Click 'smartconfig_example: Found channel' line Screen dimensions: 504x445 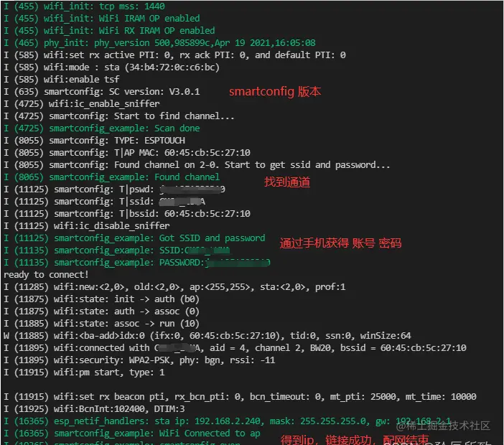tap(111, 177)
